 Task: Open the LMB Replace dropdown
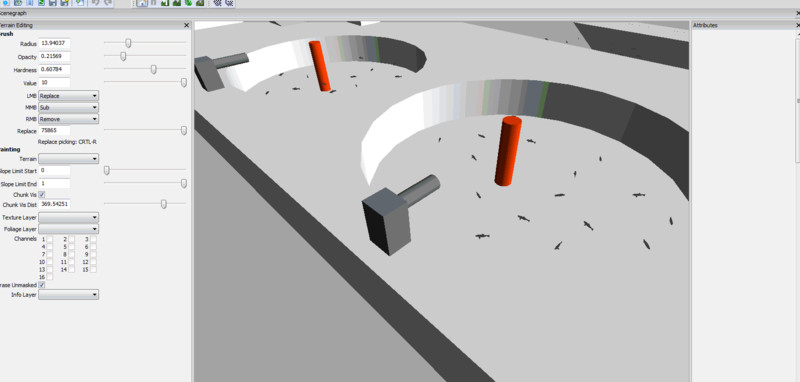pos(68,96)
